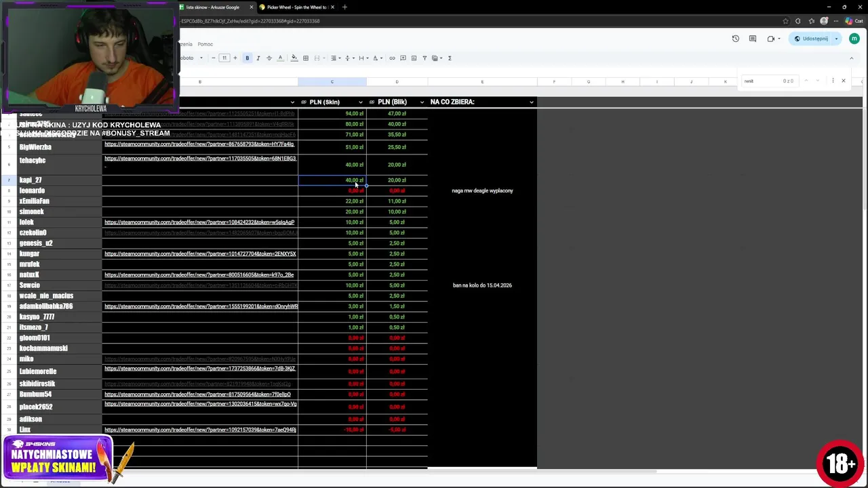Close the Picker Wheel browser tab
868x488 pixels.
332,7
